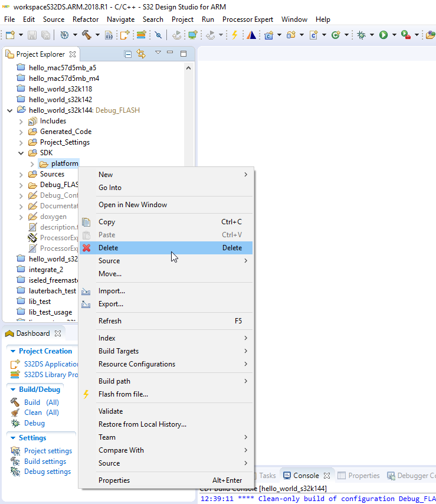Open Properties from the context menu
The width and height of the screenshot is (436, 504).
point(166,480)
